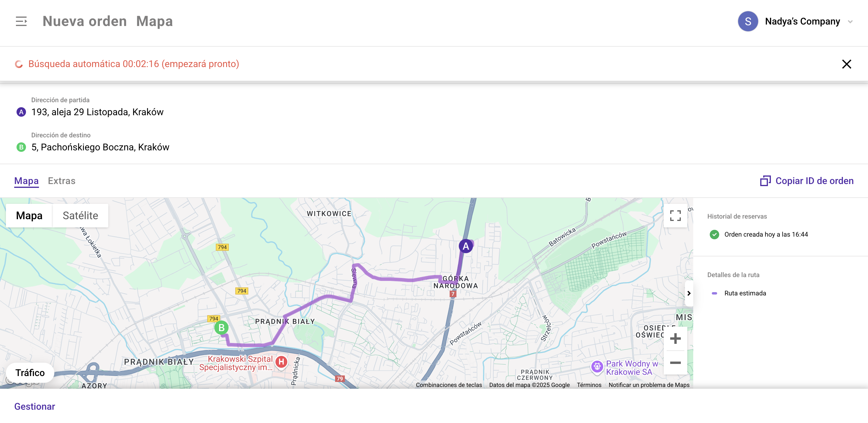Toggle the Tráfico layer
868x423 pixels.
[30, 372]
